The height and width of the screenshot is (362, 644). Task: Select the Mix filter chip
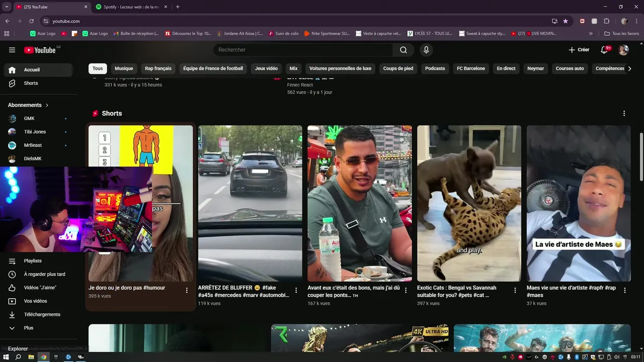(x=293, y=68)
